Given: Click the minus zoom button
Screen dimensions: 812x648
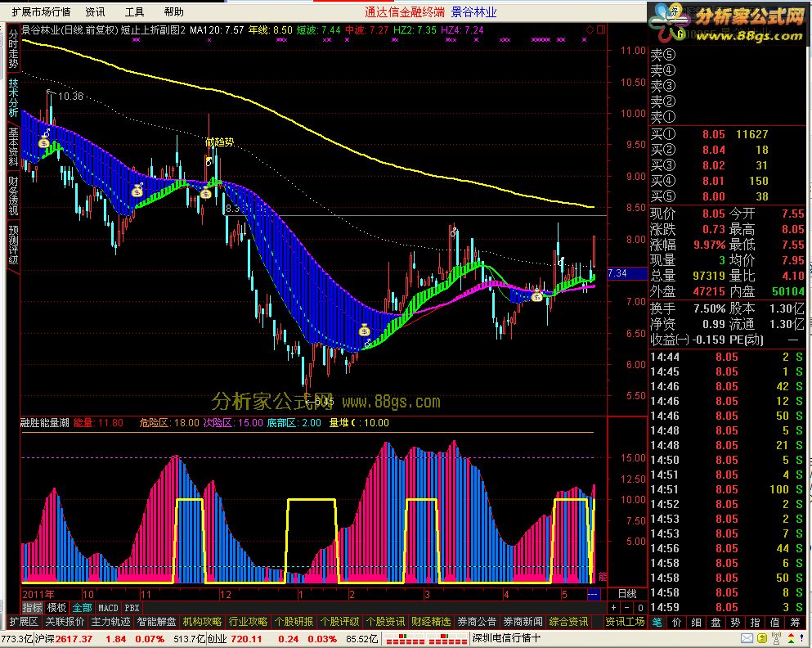Looking at the screenshot, I should click(626, 608).
